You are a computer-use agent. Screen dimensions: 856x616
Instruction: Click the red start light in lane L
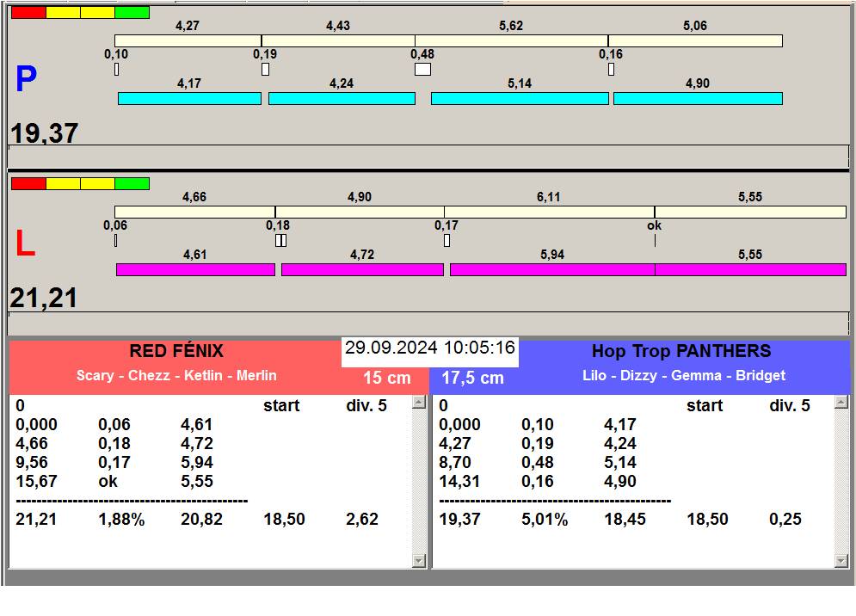click(28, 183)
